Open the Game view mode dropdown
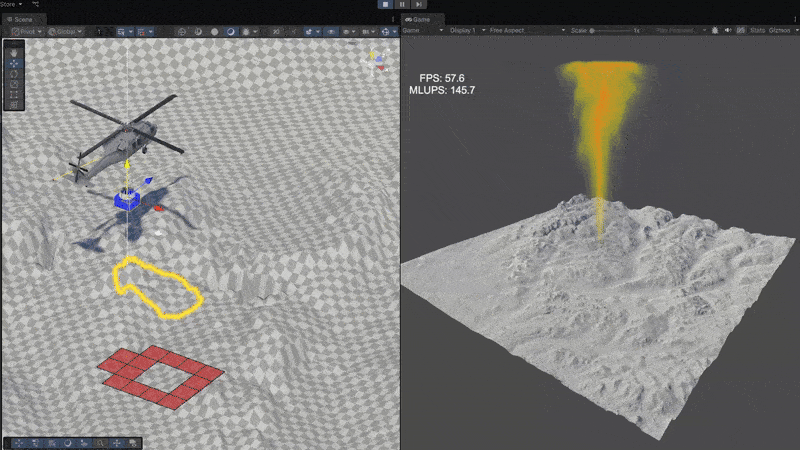This screenshot has height=450, width=800. tap(423, 31)
